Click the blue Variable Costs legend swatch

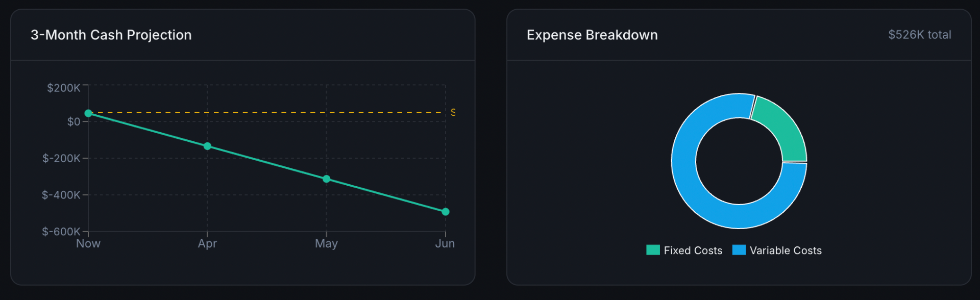(x=739, y=250)
